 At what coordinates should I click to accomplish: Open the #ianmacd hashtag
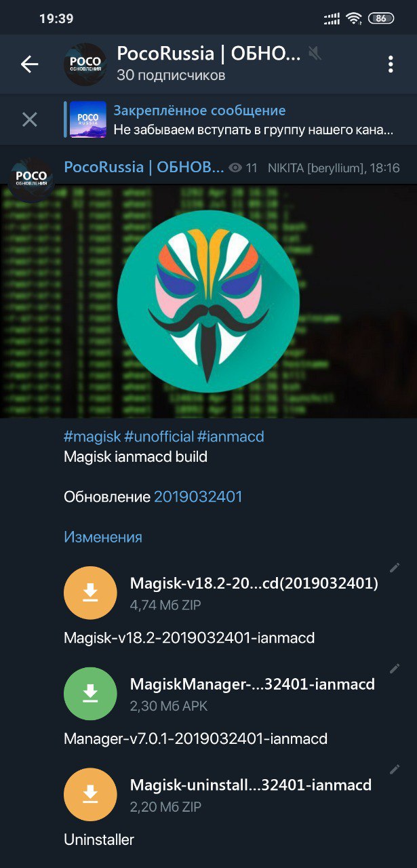pyautogui.click(x=231, y=437)
